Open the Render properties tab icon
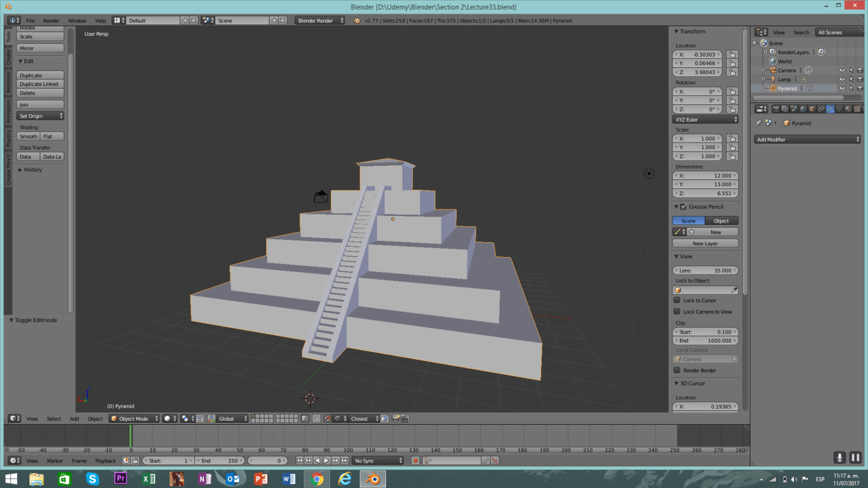Screen dimensions: 868x488 776,109
